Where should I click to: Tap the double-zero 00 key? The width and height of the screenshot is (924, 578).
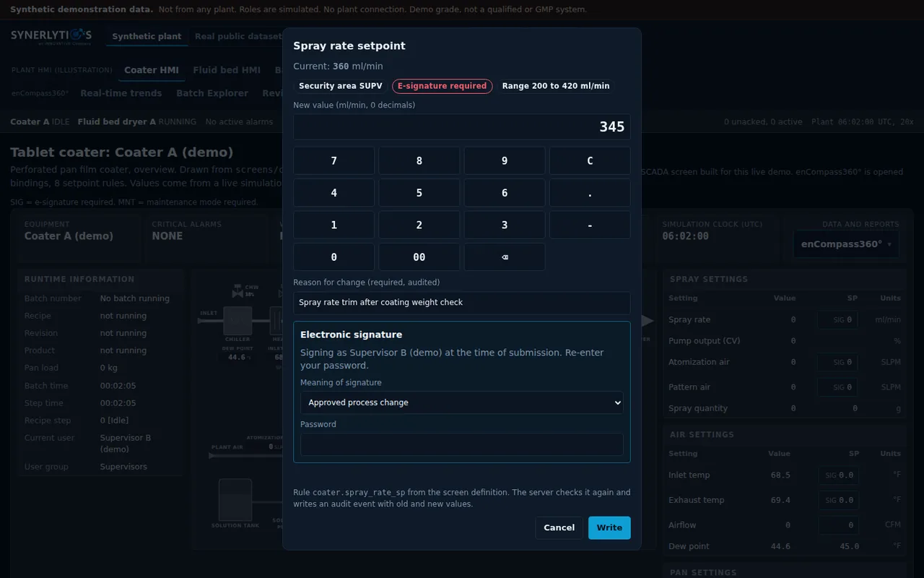pos(419,257)
